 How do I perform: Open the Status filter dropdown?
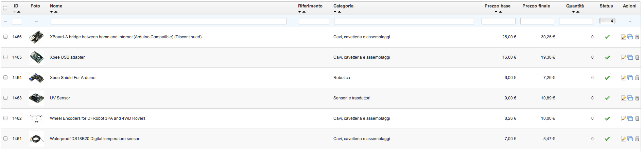tap(607, 21)
